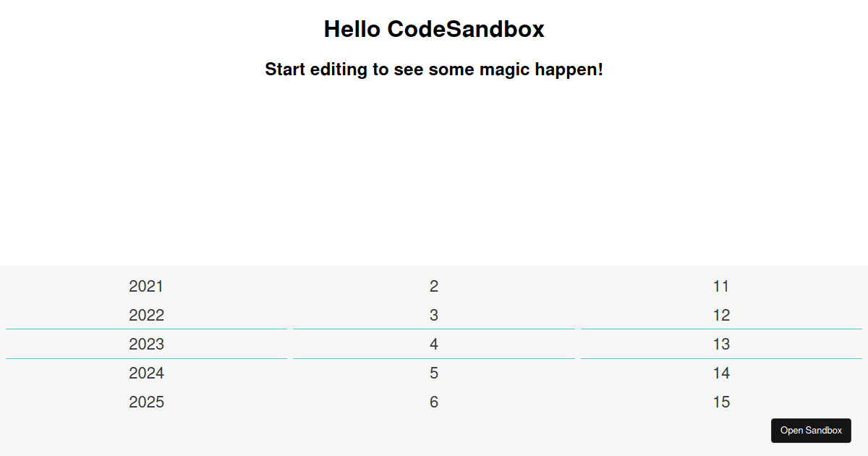Screen dimensions: 868x456
Task: Select value 11 in the right column
Action: click(x=722, y=286)
